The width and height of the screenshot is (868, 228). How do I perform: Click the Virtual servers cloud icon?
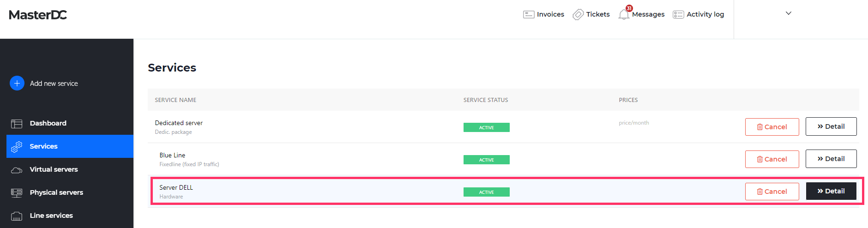pyautogui.click(x=17, y=170)
